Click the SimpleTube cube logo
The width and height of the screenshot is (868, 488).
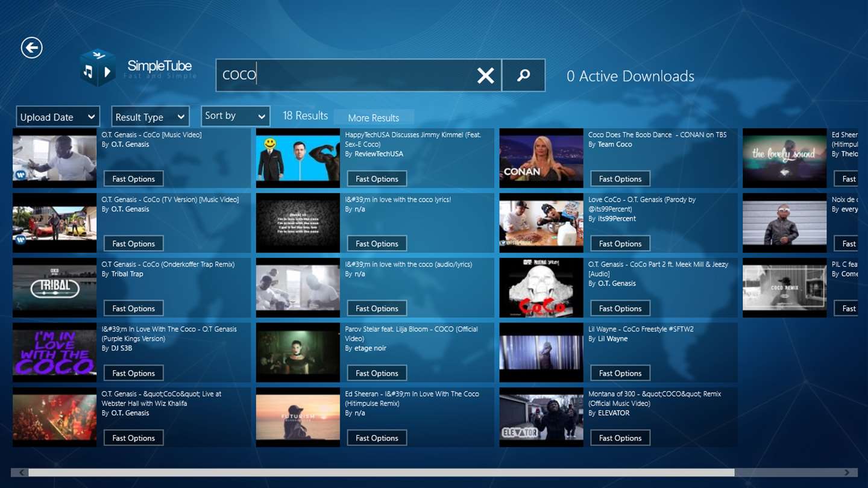97,68
